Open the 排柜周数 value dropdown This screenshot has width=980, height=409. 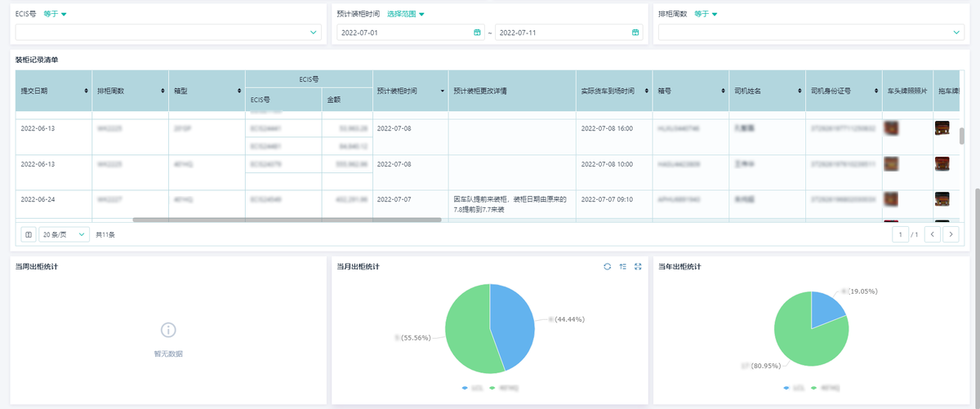(957, 33)
